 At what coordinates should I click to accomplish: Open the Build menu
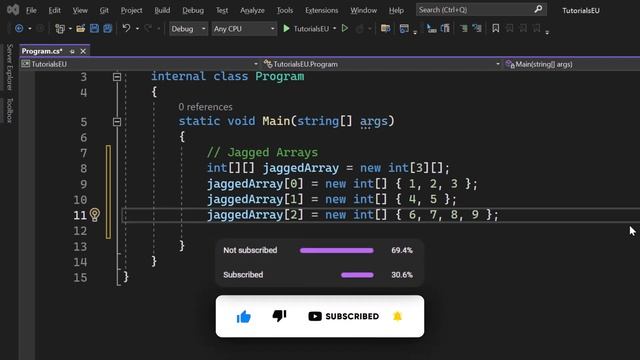pos(162,10)
